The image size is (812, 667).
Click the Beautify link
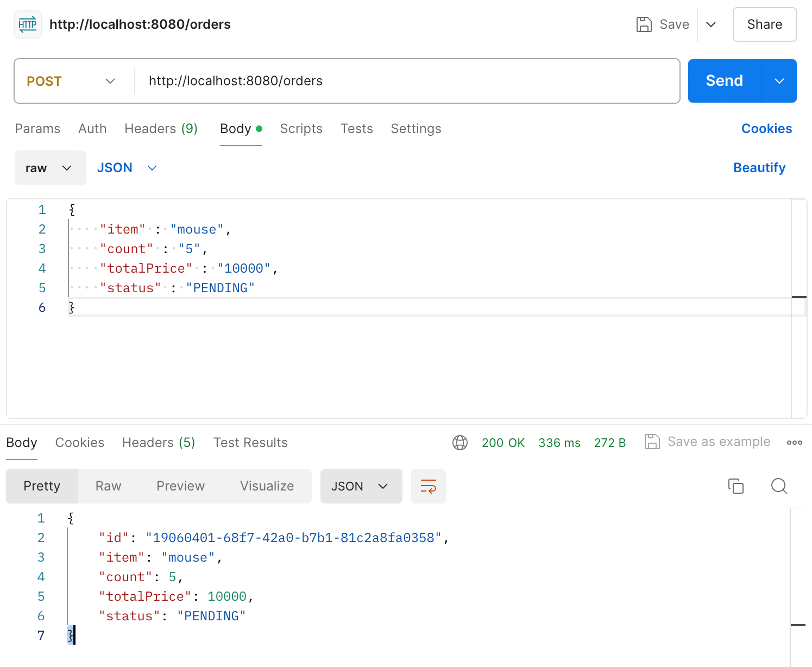click(759, 168)
